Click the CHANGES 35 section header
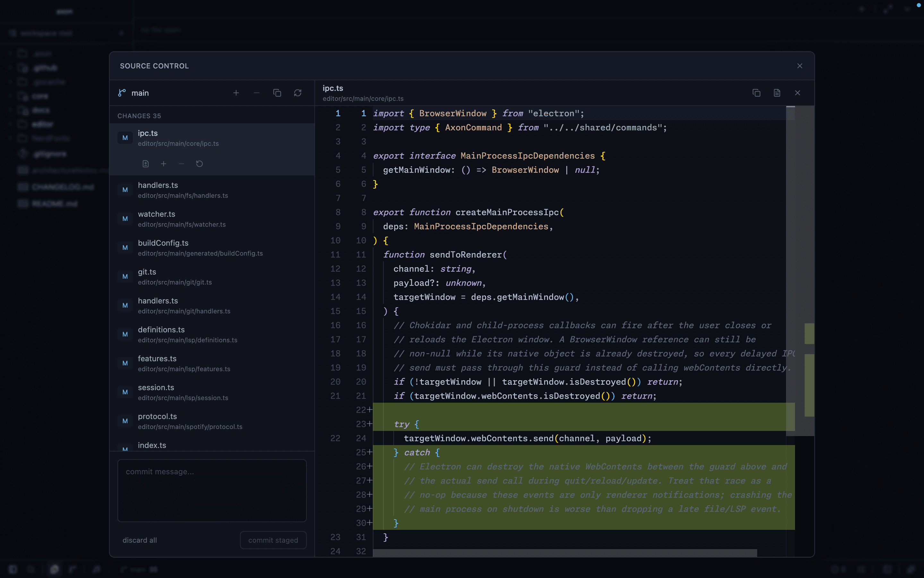Screen dimensions: 924x578 point(139,116)
